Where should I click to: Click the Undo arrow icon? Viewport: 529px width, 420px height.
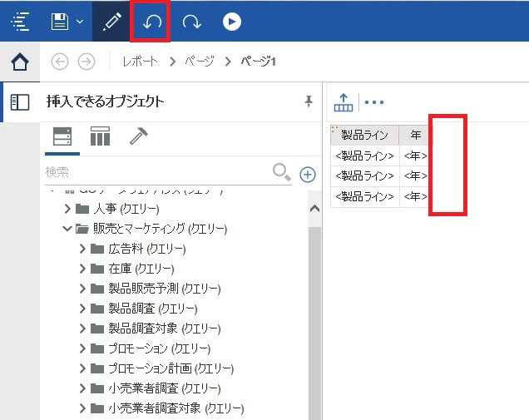point(152,22)
